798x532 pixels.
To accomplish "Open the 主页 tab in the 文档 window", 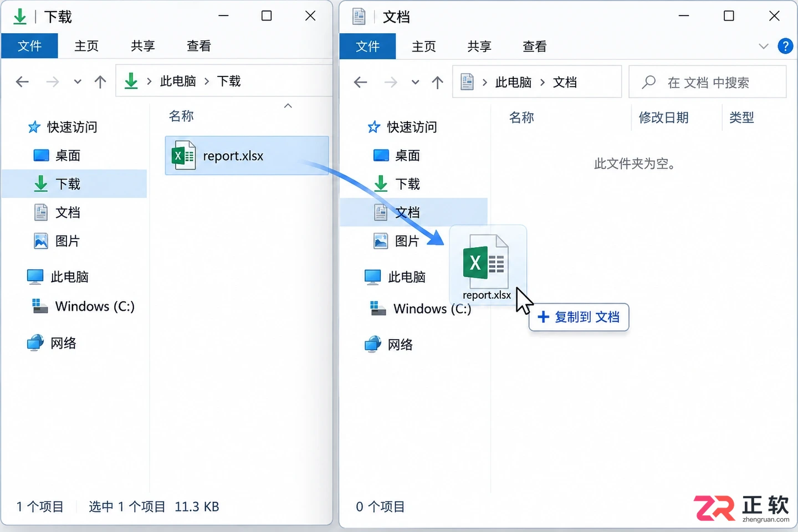I will click(424, 47).
